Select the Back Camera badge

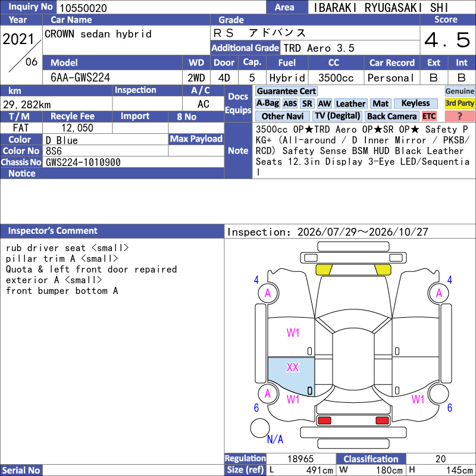[x=392, y=116]
